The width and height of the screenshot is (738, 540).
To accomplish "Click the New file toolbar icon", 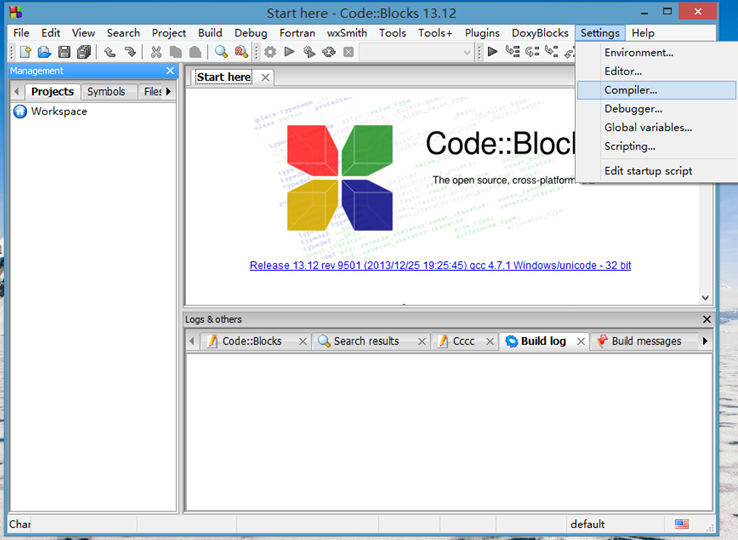I will (x=25, y=52).
